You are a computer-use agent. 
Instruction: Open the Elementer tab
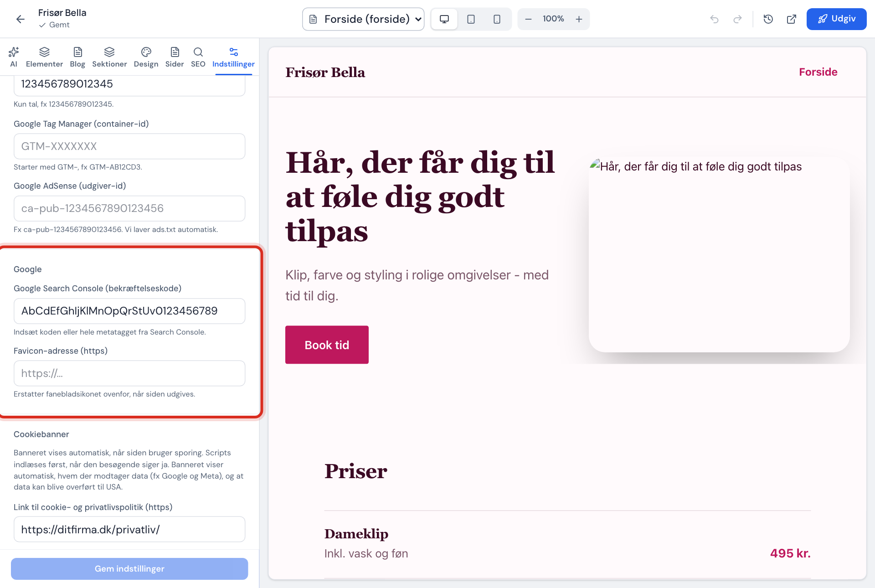(44, 57)
